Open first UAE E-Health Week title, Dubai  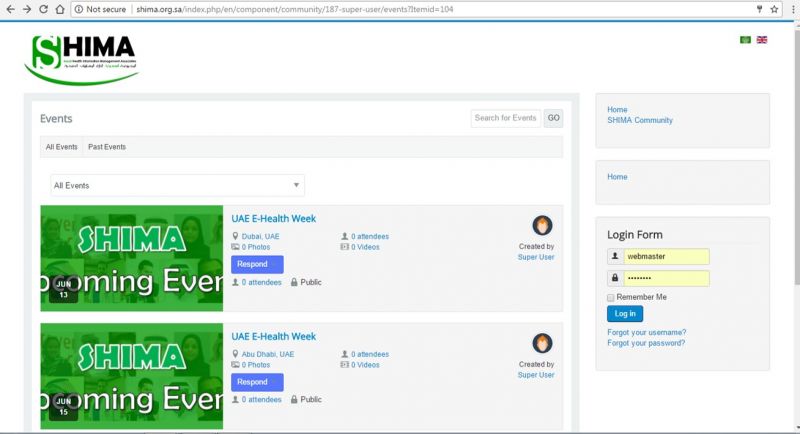tap(273, 219)
